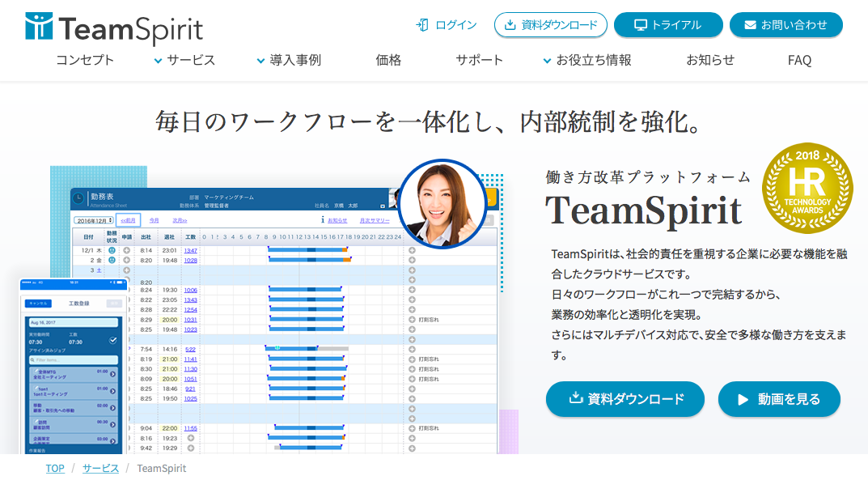This screenshot has height=493, width=868.
Task: Click the TeamSpirit breadcrumb current page text
Action: pyautogui.click(x=162, y=468)
